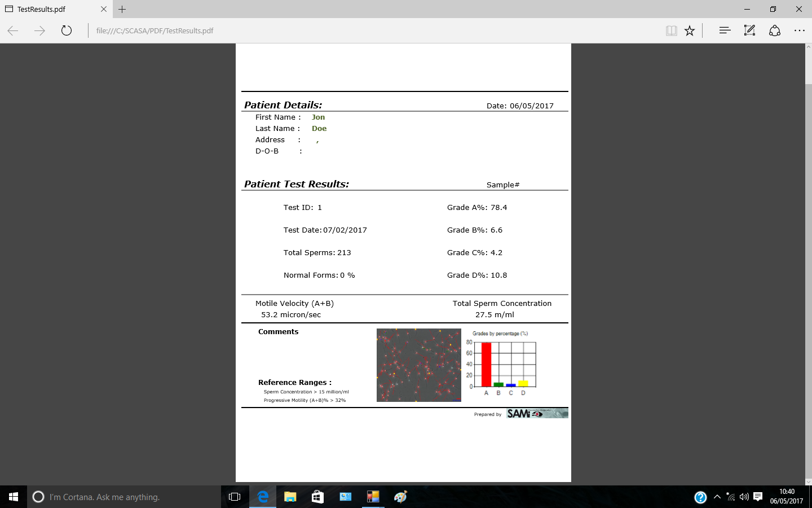Launch Paint from the taskbar
The width and height of the screenshot is (812, 508).
click(x=400, y=497)
